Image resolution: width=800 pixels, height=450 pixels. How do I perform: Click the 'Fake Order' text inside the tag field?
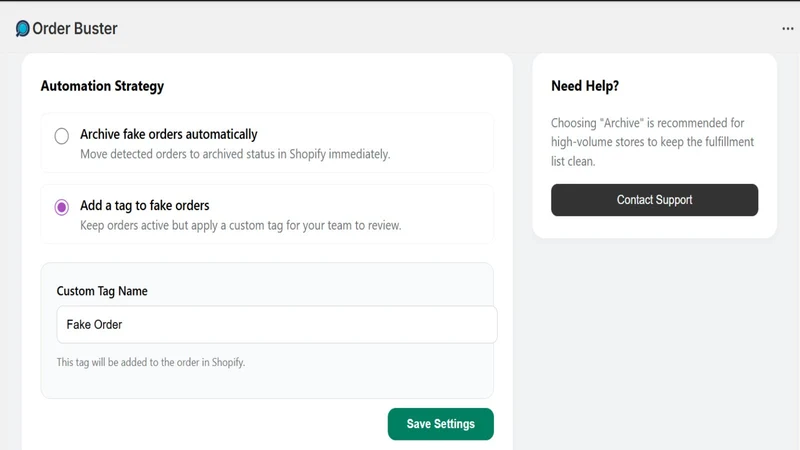coord(94,324)
